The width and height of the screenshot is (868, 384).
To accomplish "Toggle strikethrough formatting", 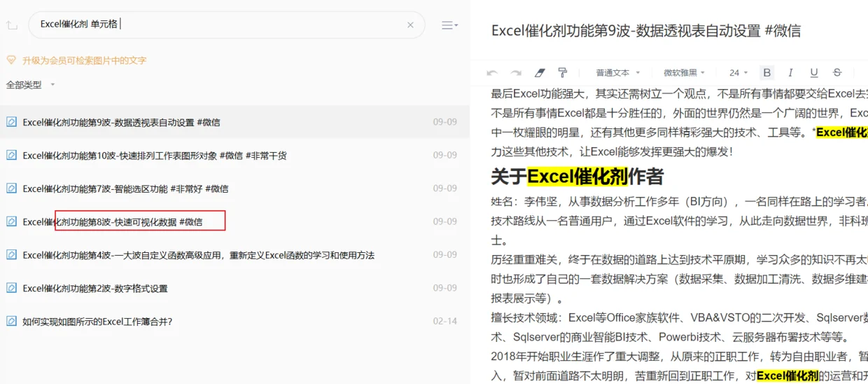I will pyautogui.click(x=837, y=73).
